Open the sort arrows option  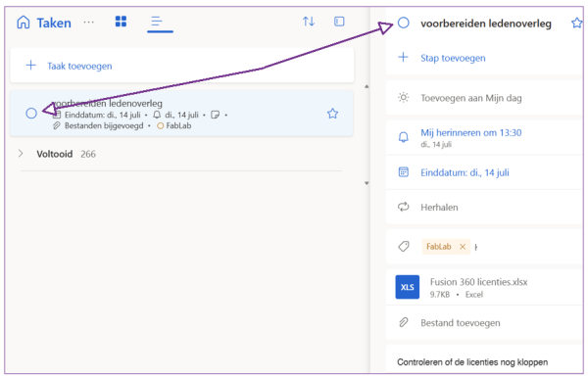coord(309,22)
